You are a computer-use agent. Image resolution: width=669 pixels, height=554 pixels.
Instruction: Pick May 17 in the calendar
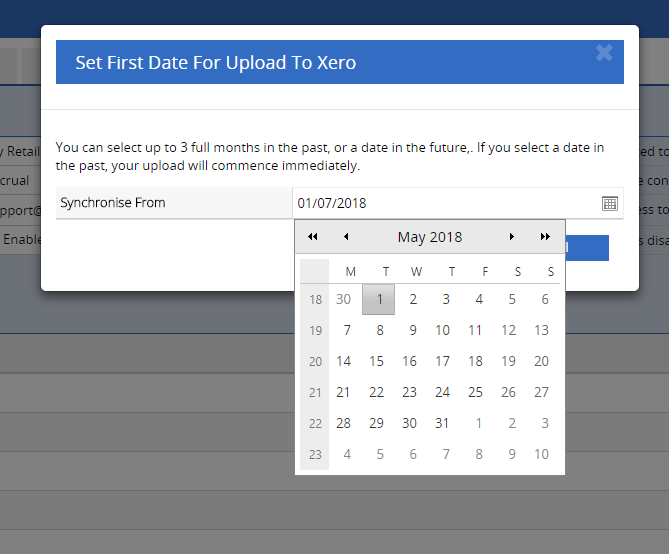click(444, 362)
